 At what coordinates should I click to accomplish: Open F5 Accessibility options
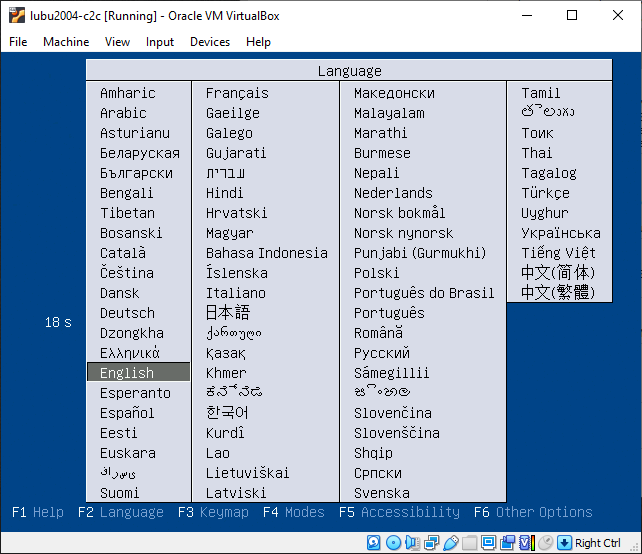point(399,512)
